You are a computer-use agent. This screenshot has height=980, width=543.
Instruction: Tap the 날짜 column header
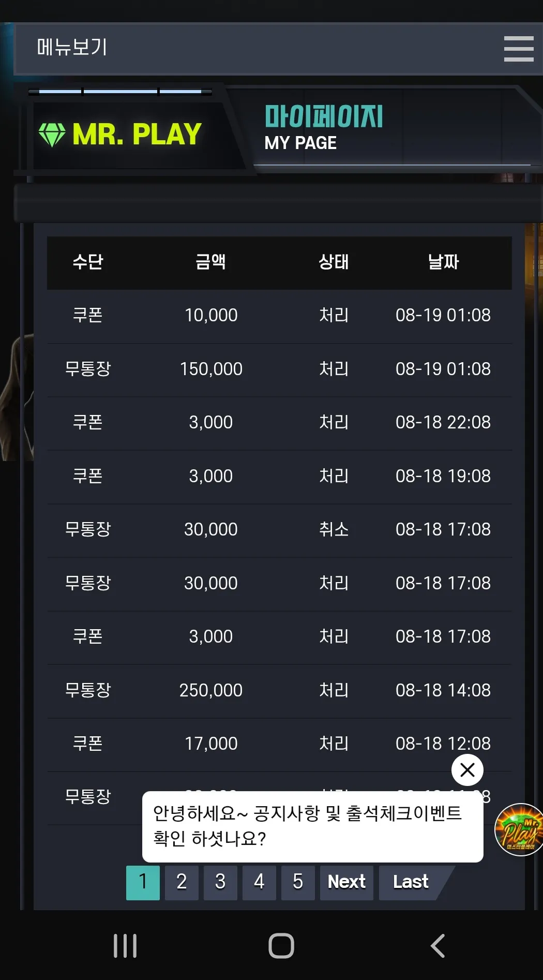[443, 262]
